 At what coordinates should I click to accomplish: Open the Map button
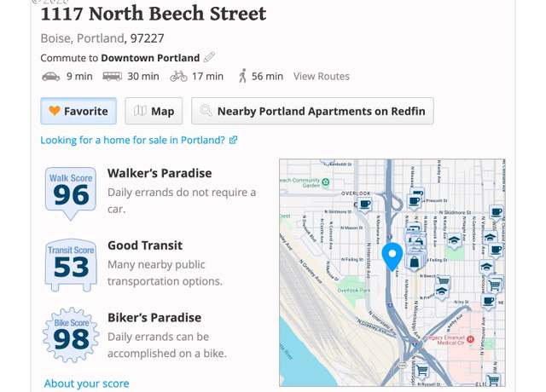pos(154,111)
